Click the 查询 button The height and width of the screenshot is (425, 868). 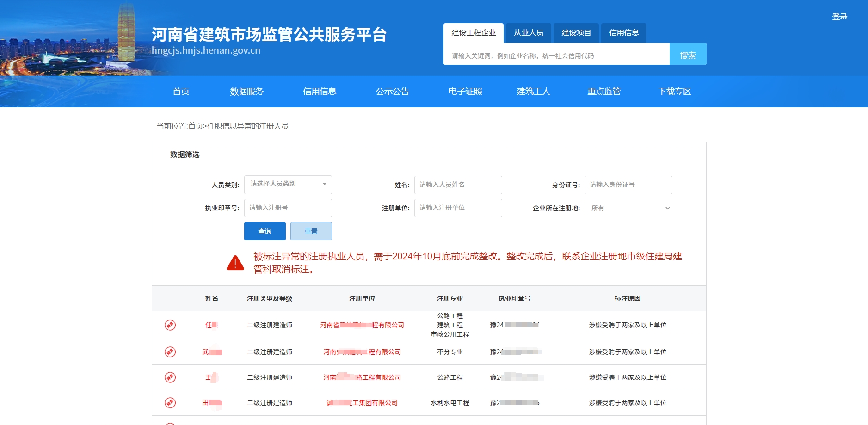coord(265,231)
